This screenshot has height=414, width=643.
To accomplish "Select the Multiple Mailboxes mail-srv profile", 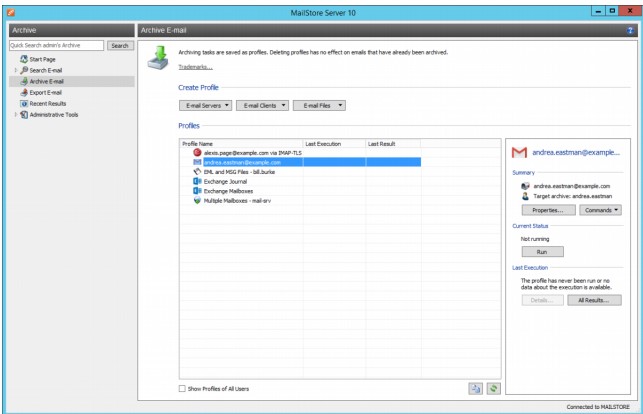I will coord(239,200).
